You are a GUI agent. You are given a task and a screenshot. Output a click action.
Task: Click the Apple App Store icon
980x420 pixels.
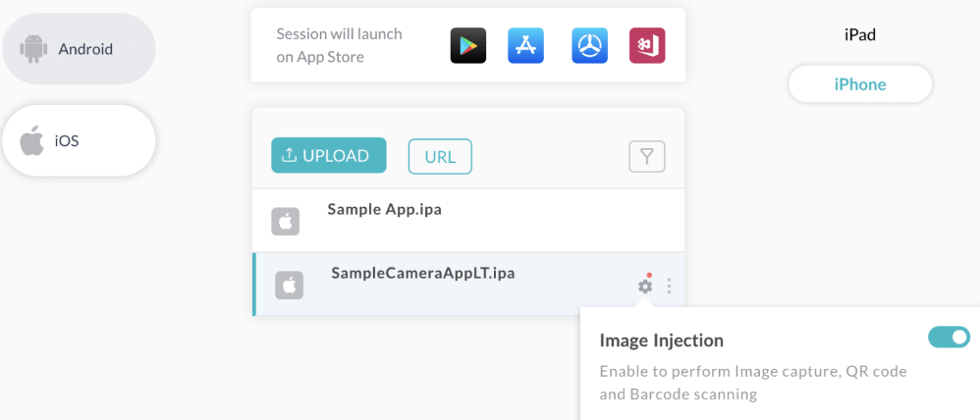tap(525, 45)
